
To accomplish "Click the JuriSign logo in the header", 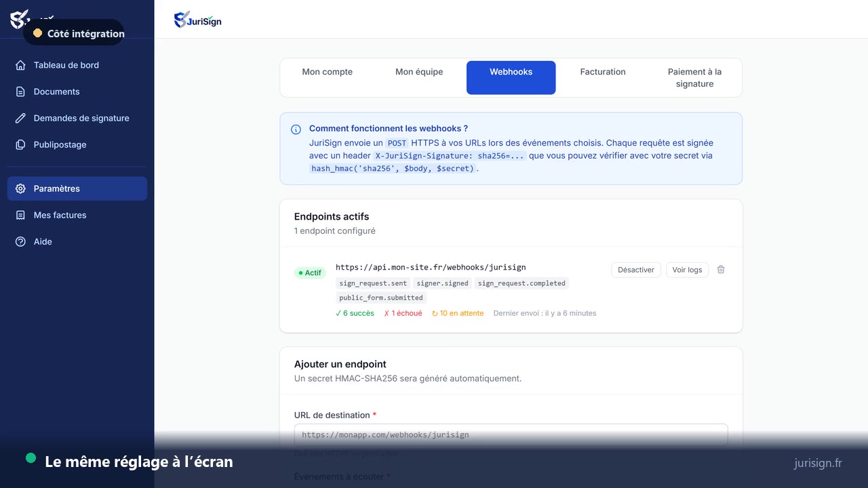I will pyautogui.click(x=197, y=20).
